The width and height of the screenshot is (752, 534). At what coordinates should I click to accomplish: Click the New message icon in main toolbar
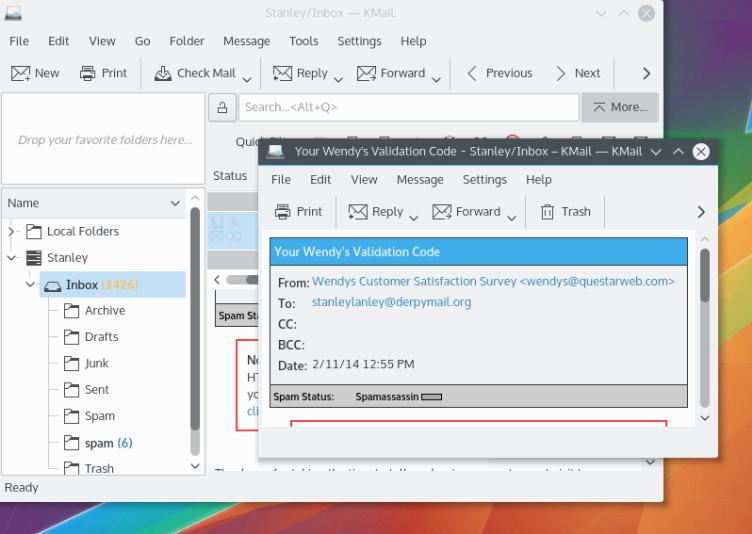pyautogui.click(x=20, y=73)
